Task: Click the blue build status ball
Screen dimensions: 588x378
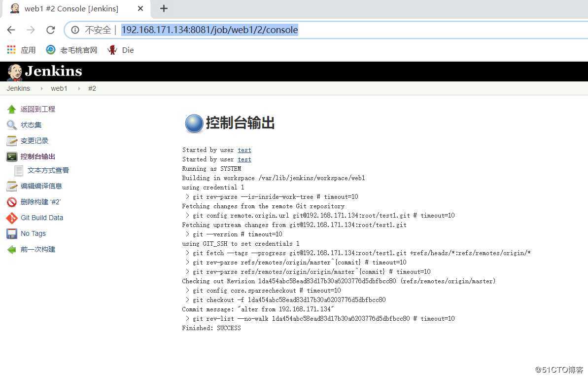Action: click(x=194, y=123)
